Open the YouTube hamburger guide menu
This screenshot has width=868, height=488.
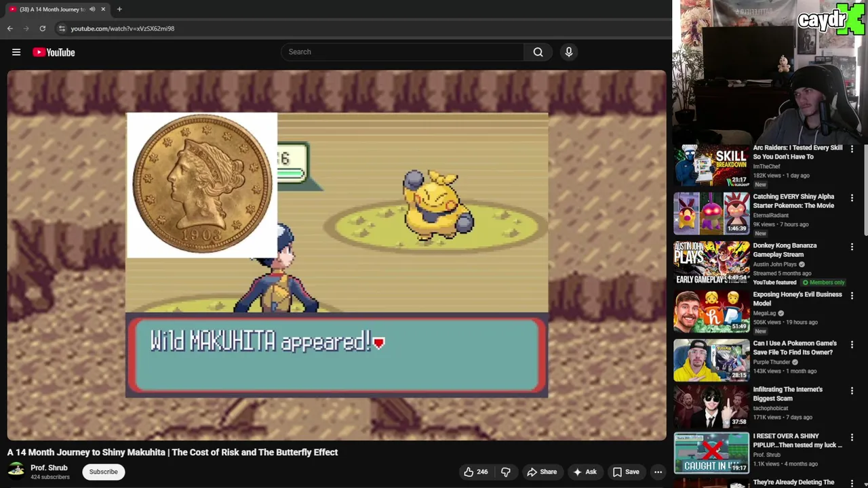click(x=16, y=52)
